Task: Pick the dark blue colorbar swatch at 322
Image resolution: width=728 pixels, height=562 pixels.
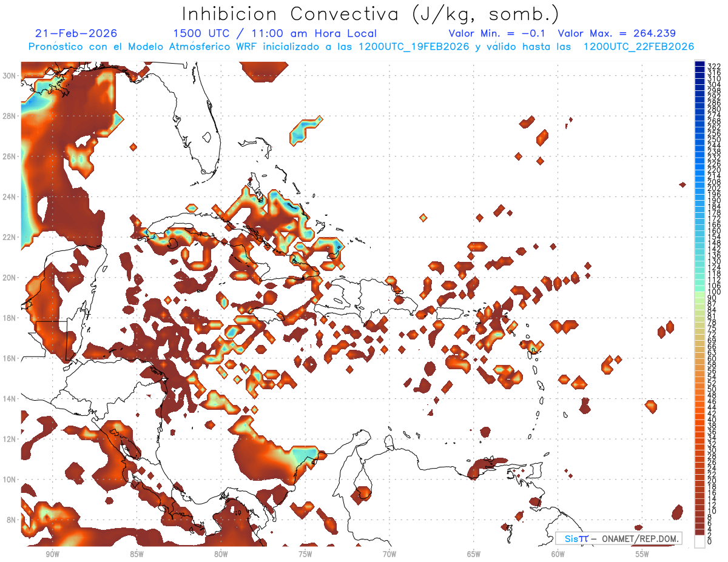Action: click(x=699, y=64)
